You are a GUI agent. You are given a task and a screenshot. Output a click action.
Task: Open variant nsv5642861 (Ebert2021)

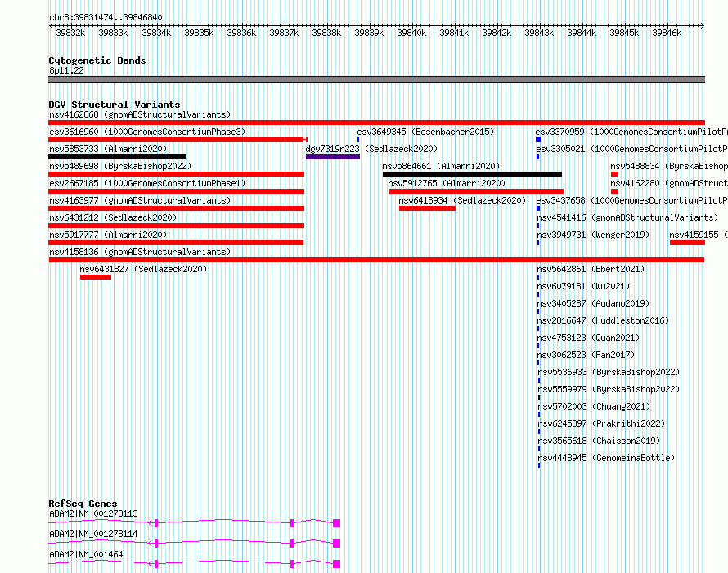click(x=591, y=269)
